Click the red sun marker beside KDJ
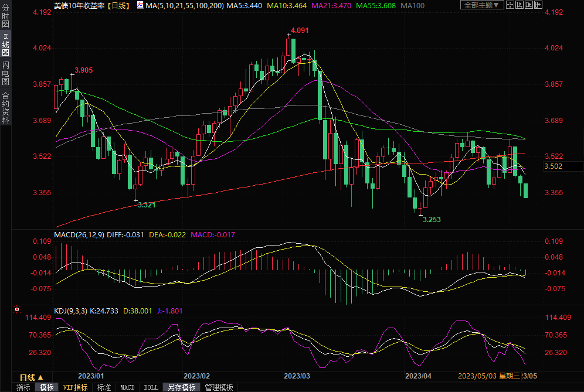 (x=17, y=309)
